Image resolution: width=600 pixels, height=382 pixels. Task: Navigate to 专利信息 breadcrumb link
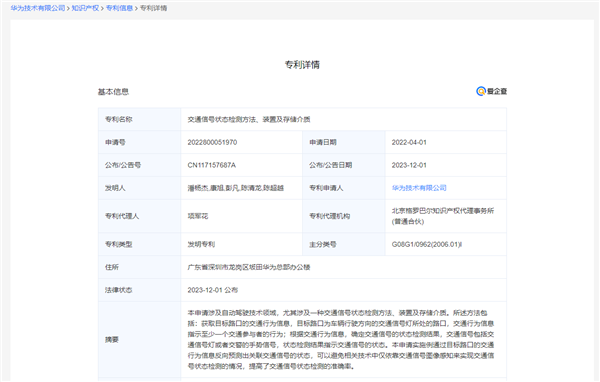[119, 8]
